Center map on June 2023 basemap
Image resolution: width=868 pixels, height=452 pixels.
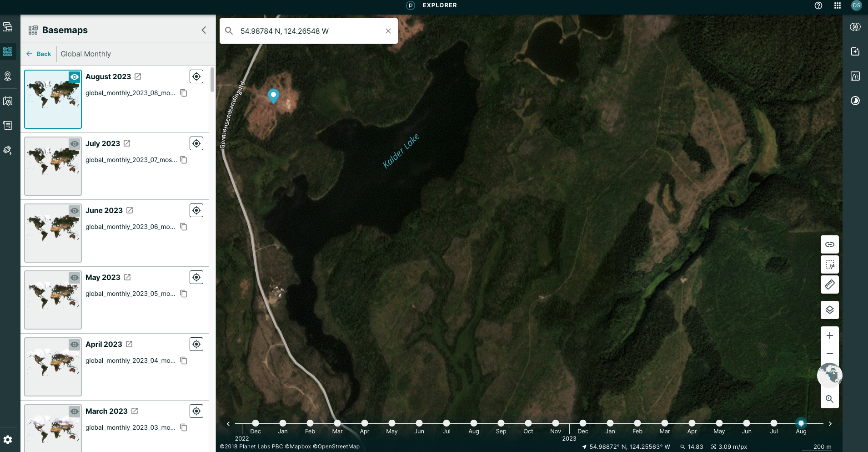(196, 210)
